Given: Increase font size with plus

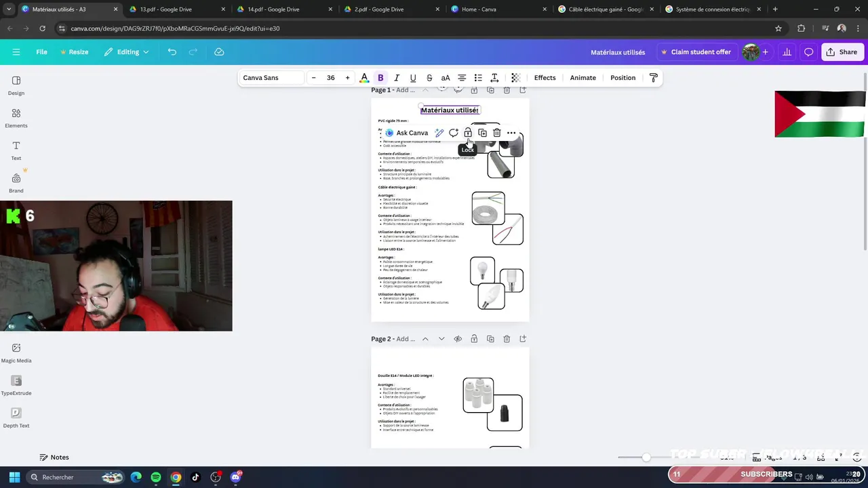Looking at the screenshot, I should [x=347, y=78].
